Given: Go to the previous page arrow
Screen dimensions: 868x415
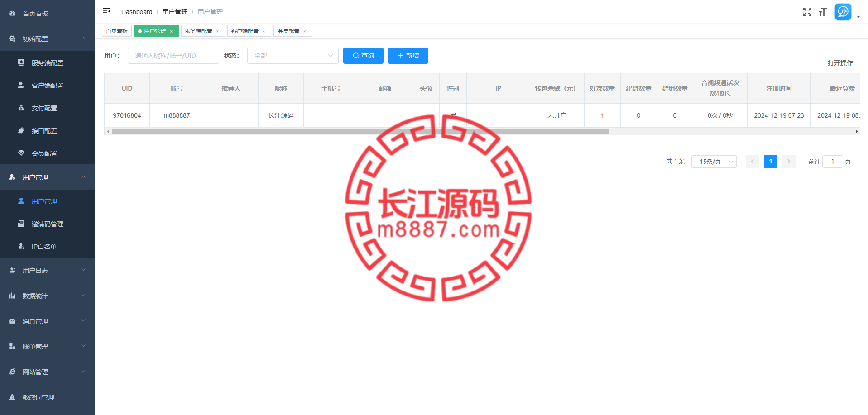Looking at the screenshot, I should pos(753,162).
